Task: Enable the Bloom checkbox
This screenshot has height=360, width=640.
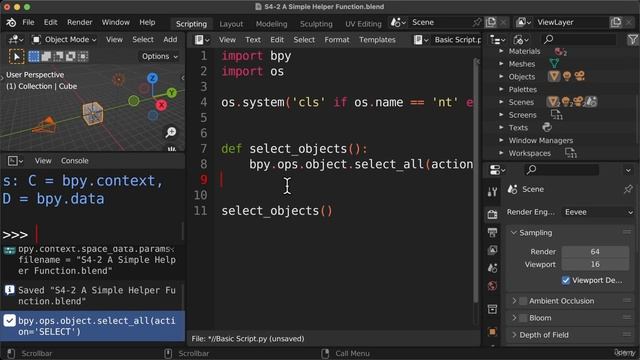Action: tap(523, 318)
